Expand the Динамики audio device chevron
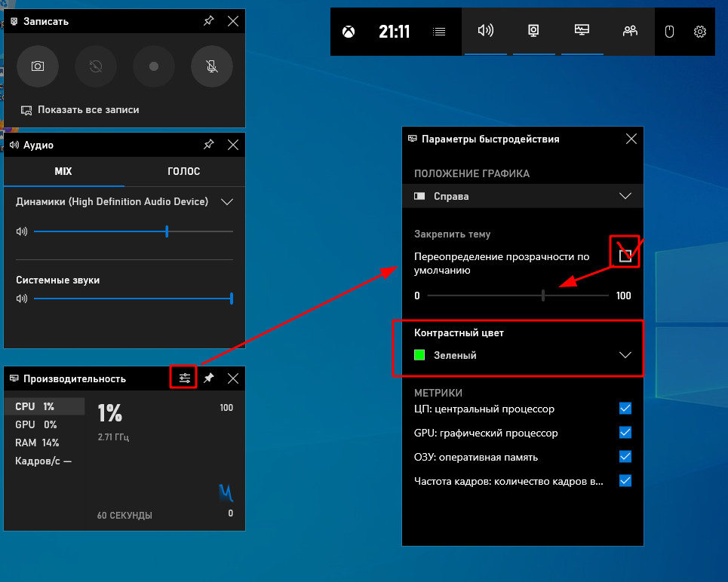Screen dimensions: 728x582 (227, 202)
